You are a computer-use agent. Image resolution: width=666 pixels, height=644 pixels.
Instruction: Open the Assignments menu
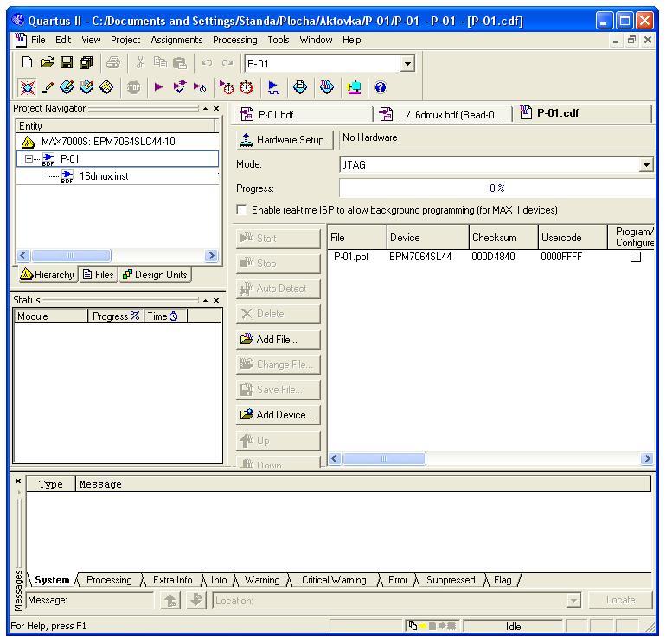(x=176, y=40)
